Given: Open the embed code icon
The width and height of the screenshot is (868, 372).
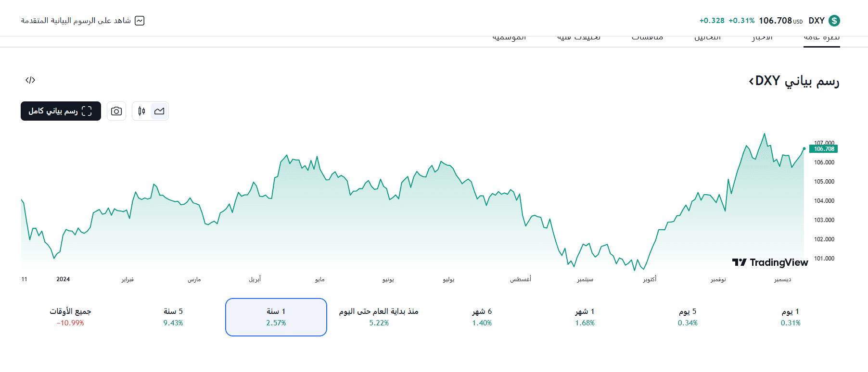Looking at the screenshot, I should [30, 80].
